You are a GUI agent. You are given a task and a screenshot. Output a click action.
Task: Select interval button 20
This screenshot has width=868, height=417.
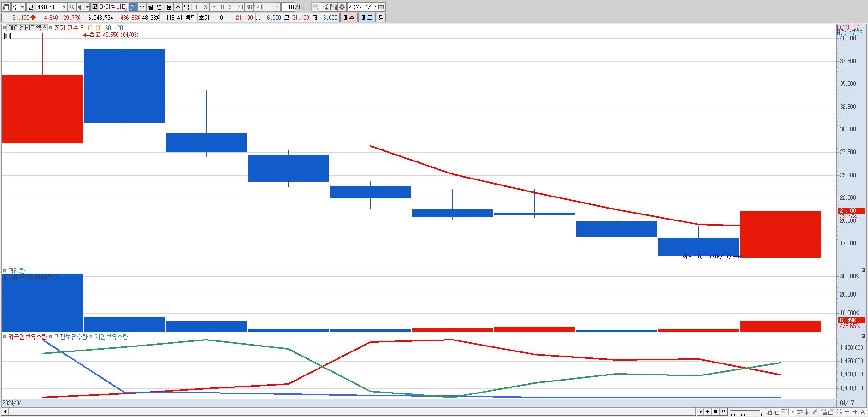coord(231,7)
